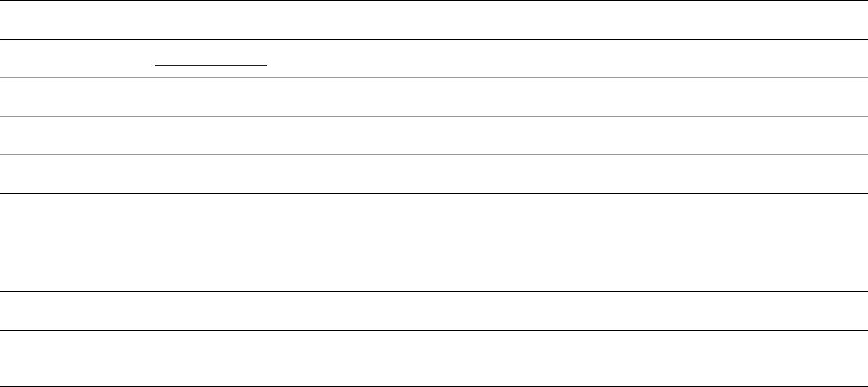This screenshot has width=868, height=387.
Task: Click the table's bottom border line
Action: point(434,386)
